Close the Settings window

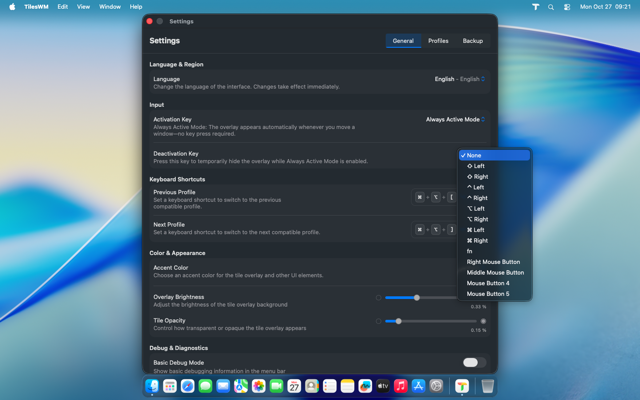pyautogui.click(x=149, y=21)
